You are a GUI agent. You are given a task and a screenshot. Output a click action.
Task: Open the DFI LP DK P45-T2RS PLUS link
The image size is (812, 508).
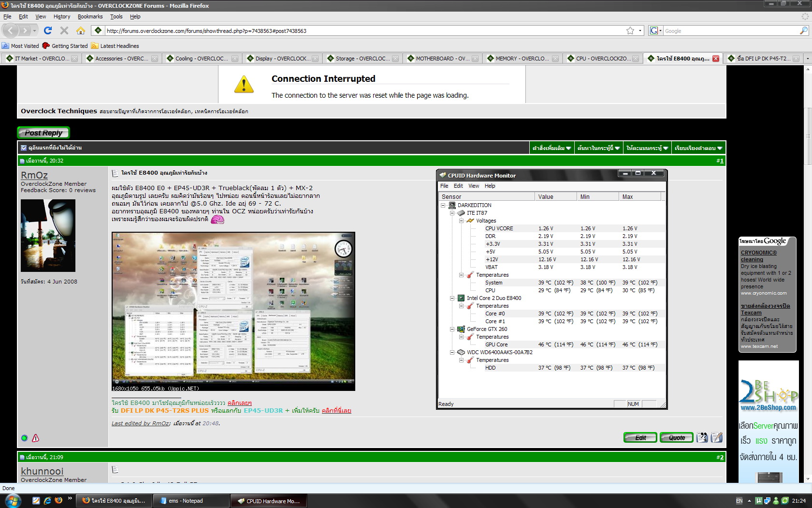coord(164,410)
